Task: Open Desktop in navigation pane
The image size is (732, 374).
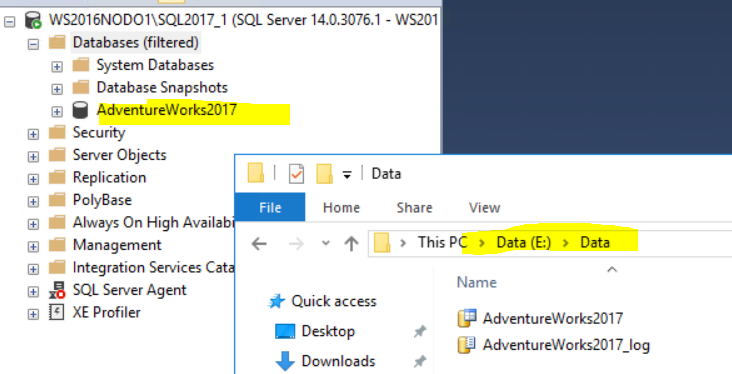Action: [x=328, y=331]
